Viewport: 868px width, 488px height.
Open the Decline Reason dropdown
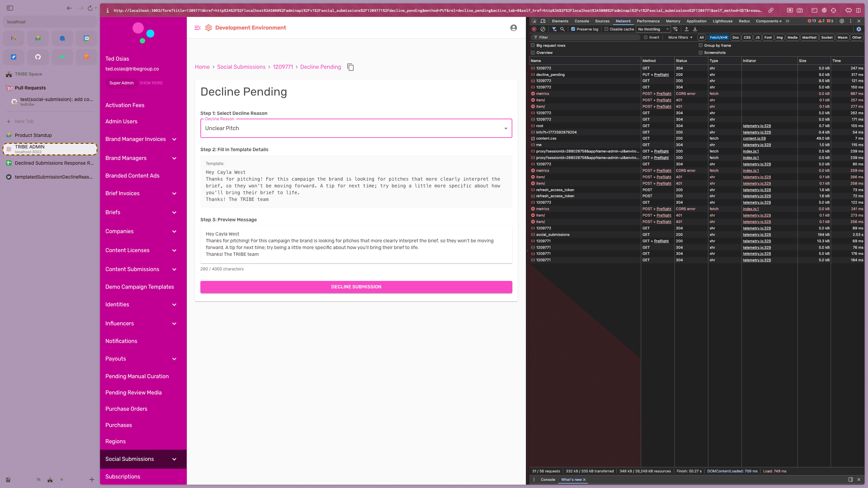point(356,128)
